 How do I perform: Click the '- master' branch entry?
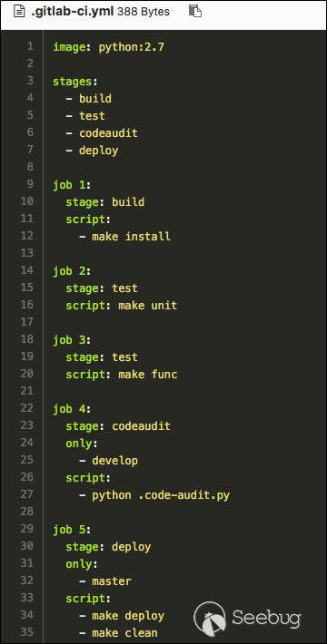(104, 581)
